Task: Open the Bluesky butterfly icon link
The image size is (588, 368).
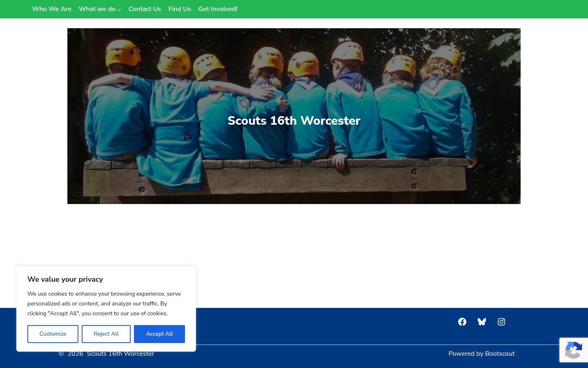Action: coord(482,322)
